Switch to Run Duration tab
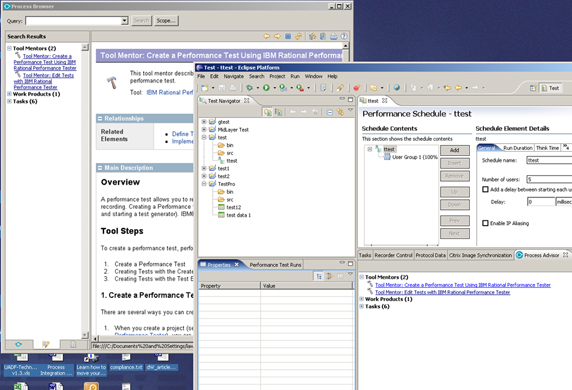This screenshot has width=572, height=390. 518,148
